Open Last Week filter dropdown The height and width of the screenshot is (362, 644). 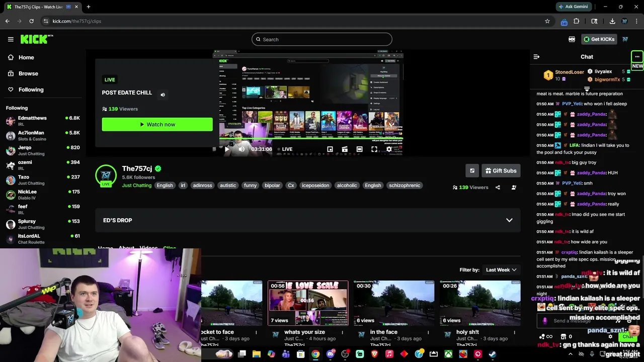501,270
